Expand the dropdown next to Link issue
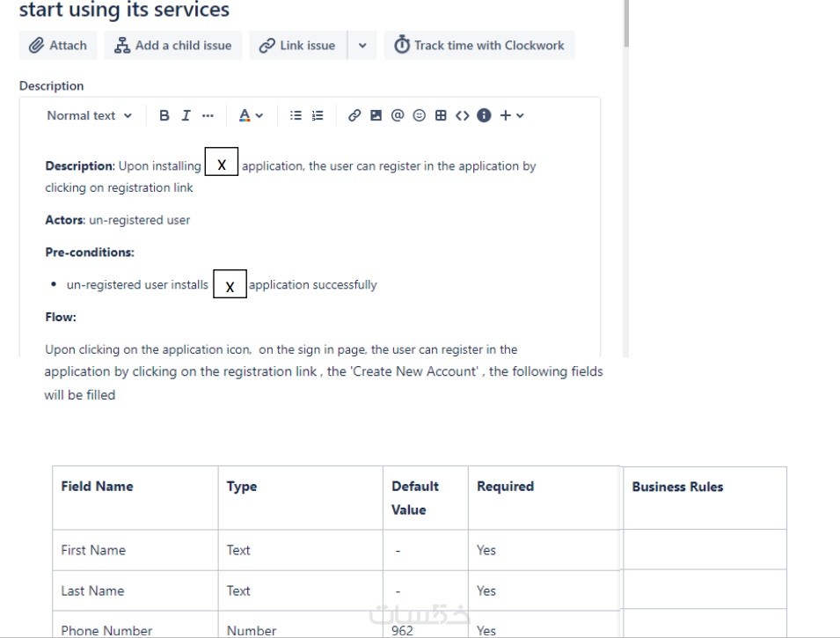Viewport: 840px width, 638px height. (x=362, y=46)
